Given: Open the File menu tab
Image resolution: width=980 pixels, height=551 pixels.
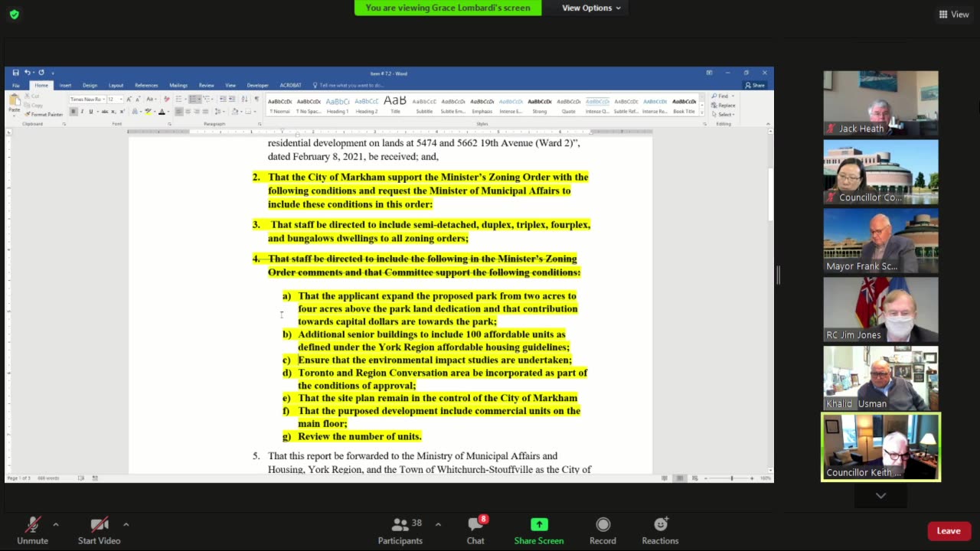Looking at the screenshot, I should (x=16, y=86).
